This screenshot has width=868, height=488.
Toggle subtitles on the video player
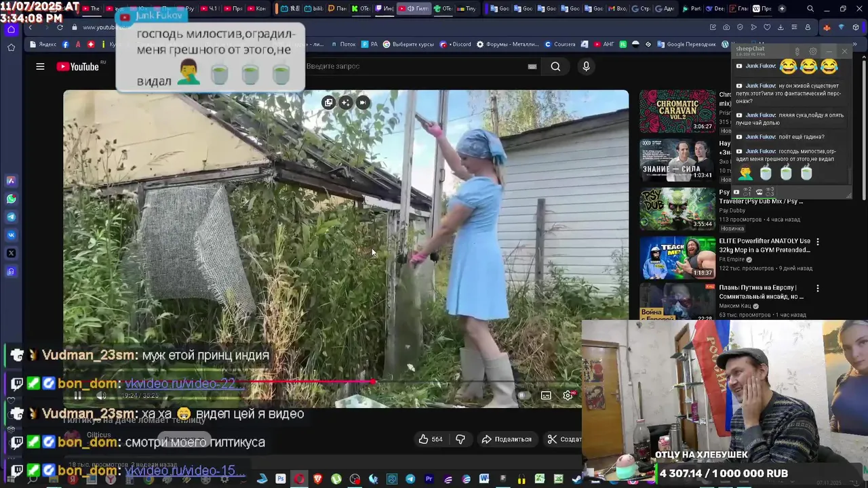(x=546, y=395)
